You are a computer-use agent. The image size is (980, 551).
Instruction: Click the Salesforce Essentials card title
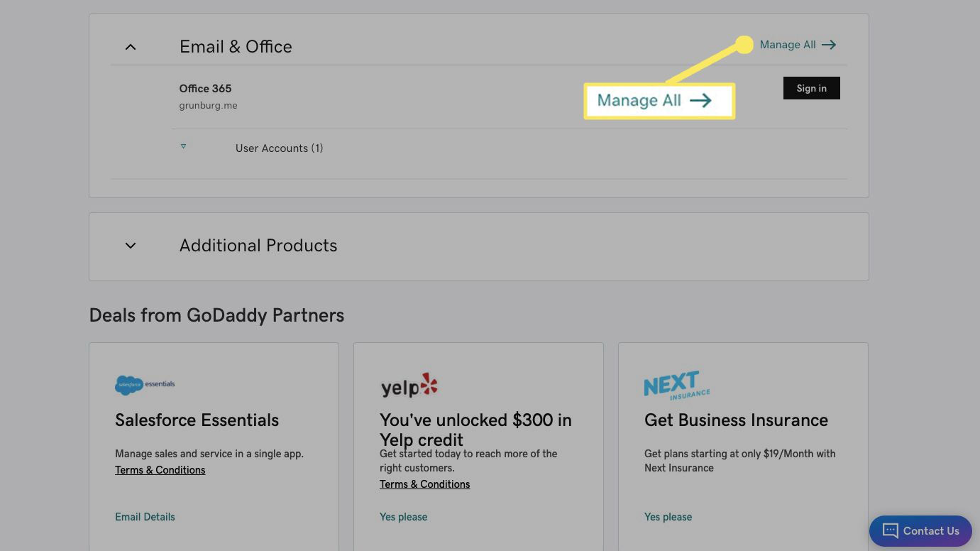(197, 420)
